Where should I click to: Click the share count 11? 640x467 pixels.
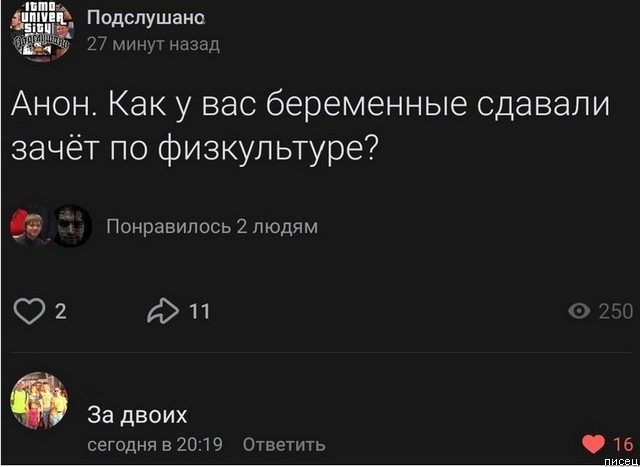coord(199,312)
